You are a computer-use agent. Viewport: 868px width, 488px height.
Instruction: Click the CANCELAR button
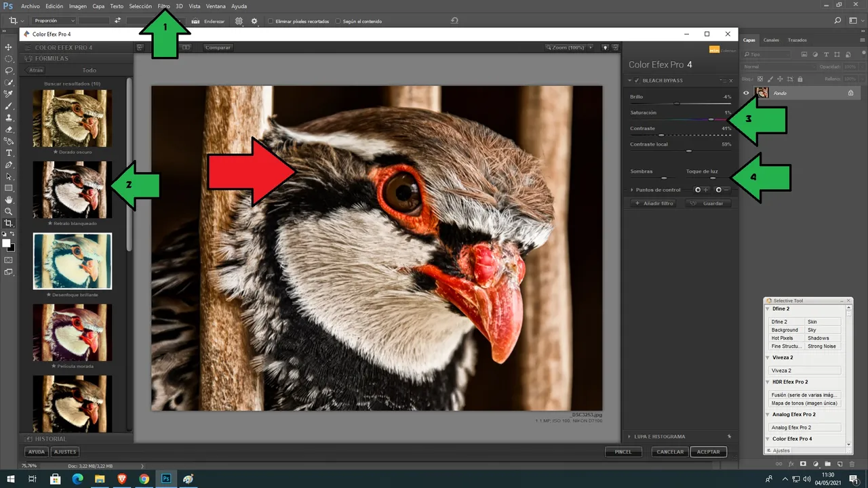point(670,451)
